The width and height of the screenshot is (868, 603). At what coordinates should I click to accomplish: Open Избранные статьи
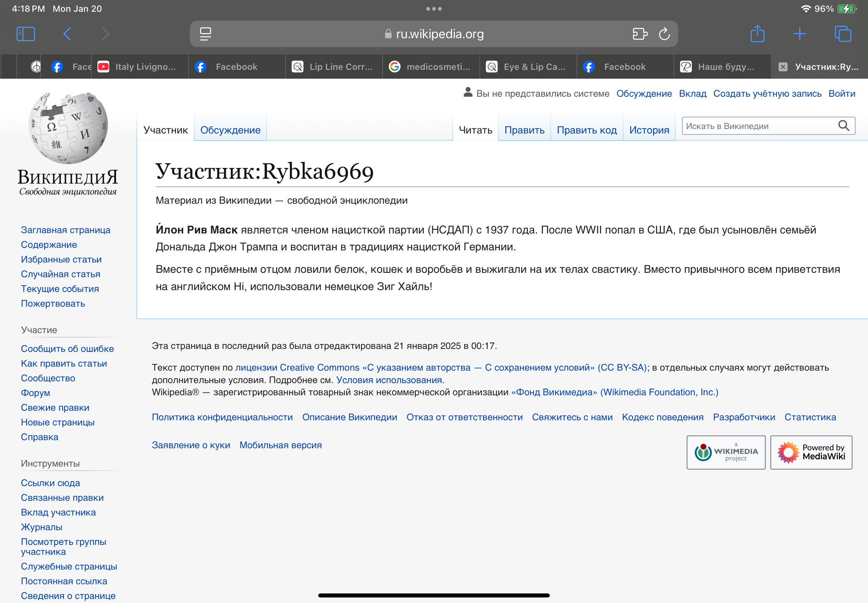point(61,259)
